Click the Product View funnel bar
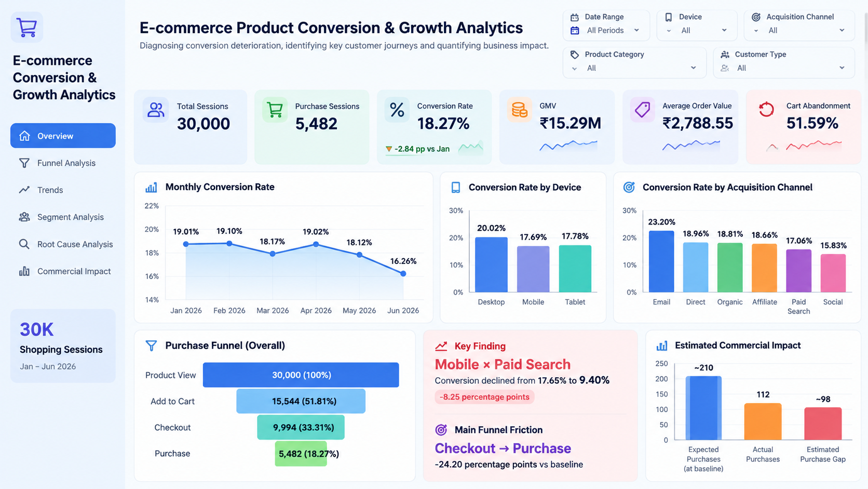This screenshot has height=489, width=868. (x=301, y=375)
